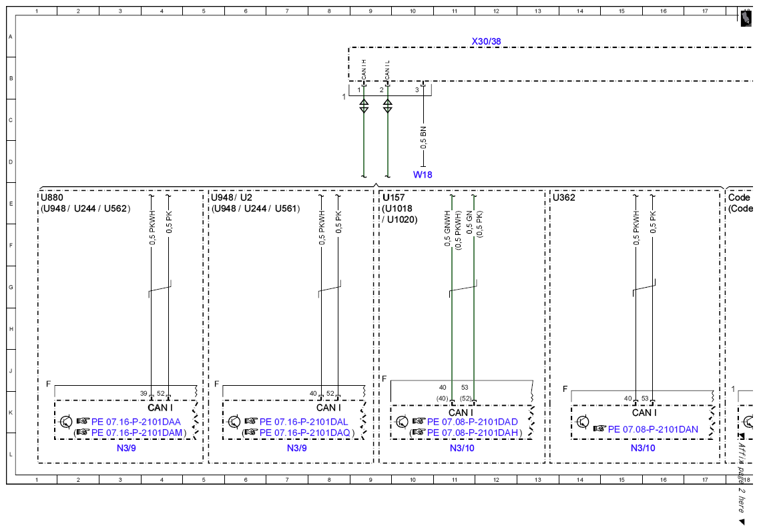Click the transistor symbol in the U157 block
The image size is (759, 532).
point(402,422)
